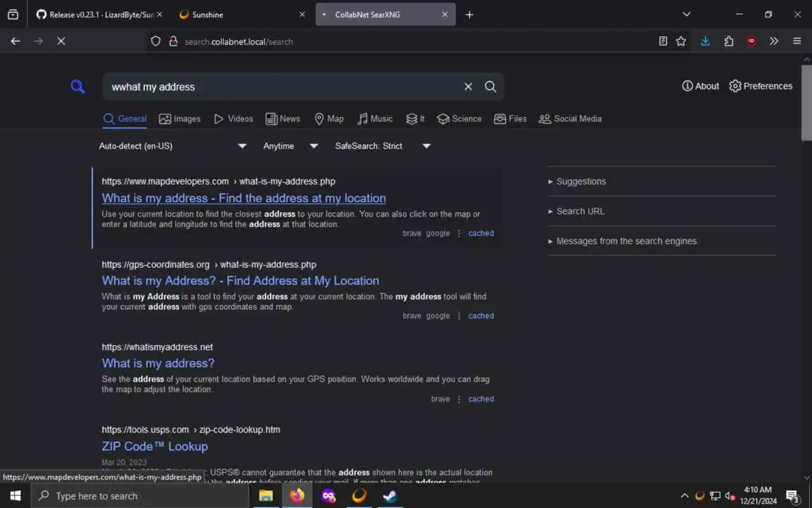Open cached copy of mapdevelopers result
Screen dimensions: 812x508
tap(481, 233)
